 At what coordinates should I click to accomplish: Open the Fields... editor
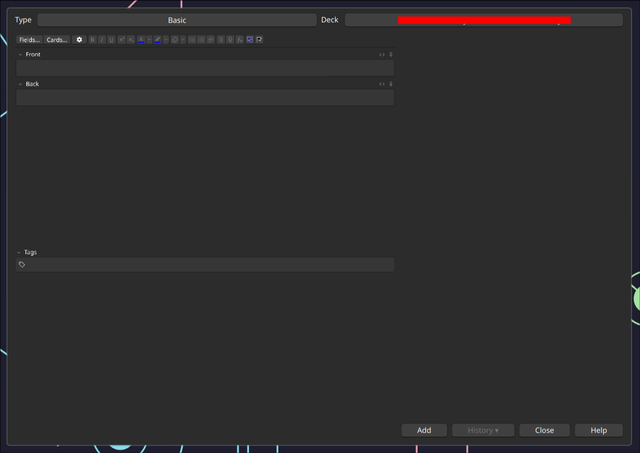coord(29,40)
